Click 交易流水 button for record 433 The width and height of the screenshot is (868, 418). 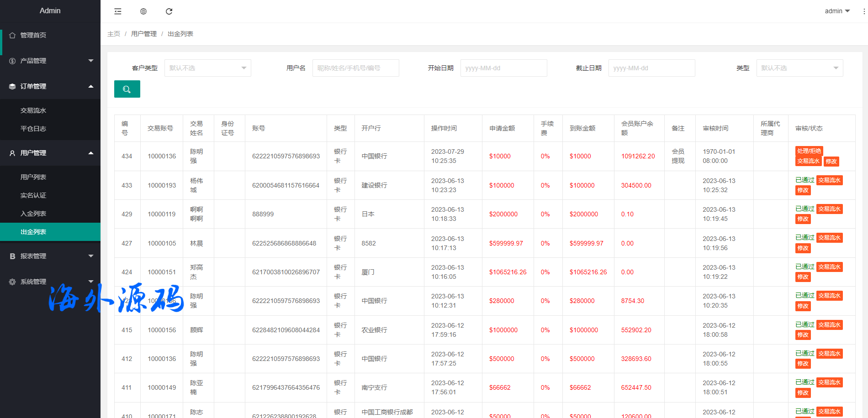coord(829,180)
